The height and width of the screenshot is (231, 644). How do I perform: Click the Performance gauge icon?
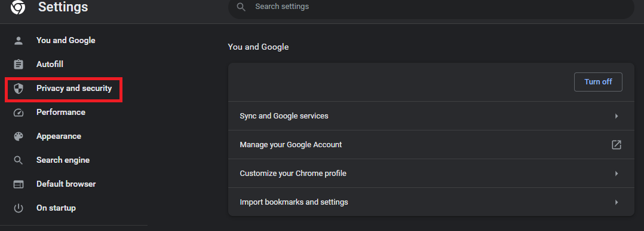click(x=19, y=113)
